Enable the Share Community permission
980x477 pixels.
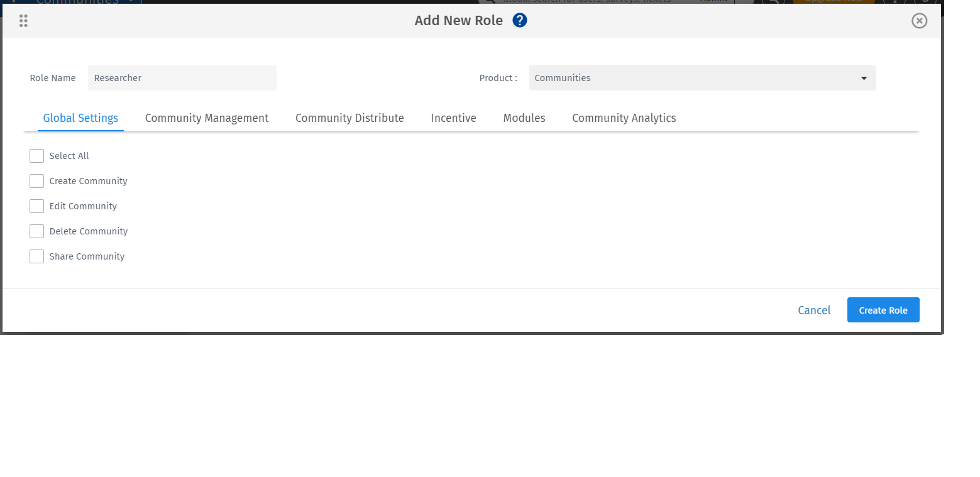pos(36,256)
